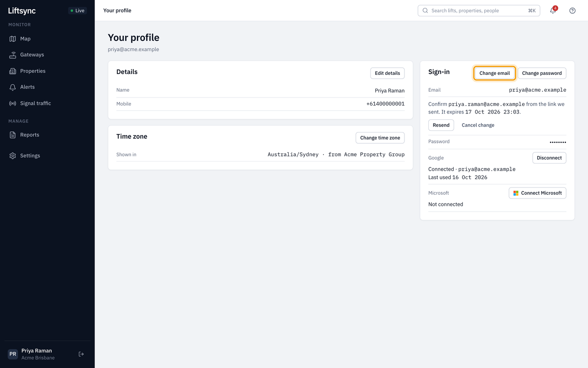Image resolution: width=588 pixels, height=368 pixels.
Task: Click Priya Raman name in sidebar footer
Action: (37, 351)
